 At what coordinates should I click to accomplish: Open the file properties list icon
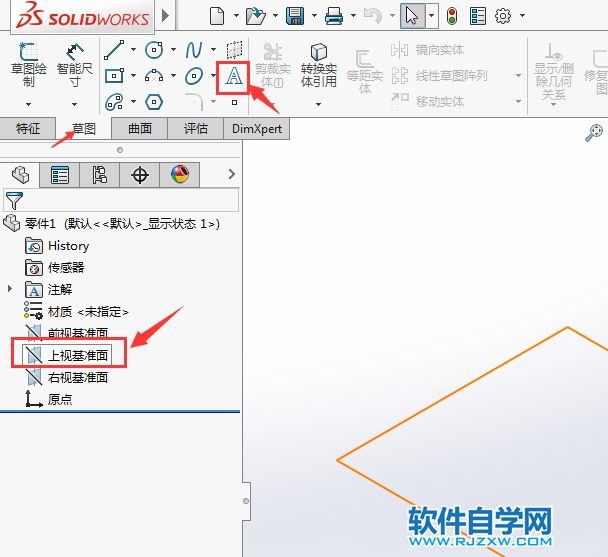coord(478,16)
